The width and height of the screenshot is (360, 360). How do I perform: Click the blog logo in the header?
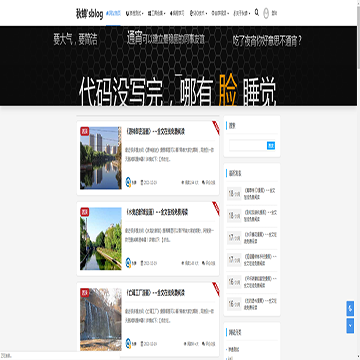click(89, 14)
